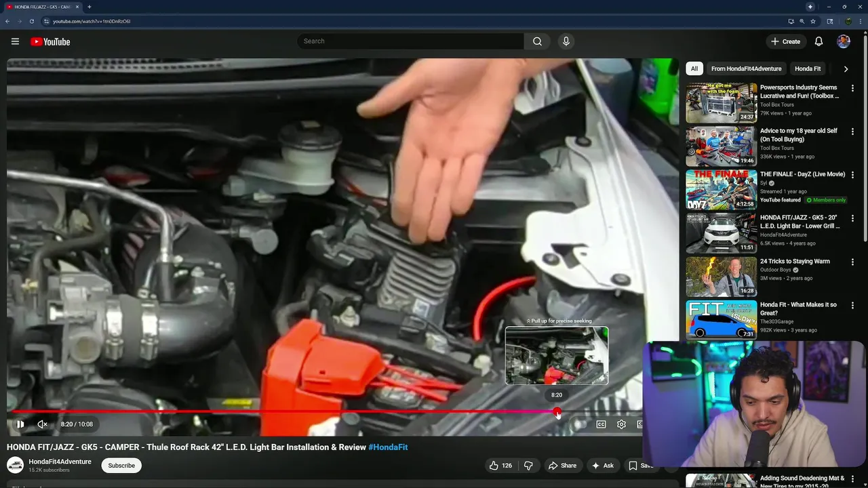
Task: Open the browser side panel search icon
Action: (830, 21)
